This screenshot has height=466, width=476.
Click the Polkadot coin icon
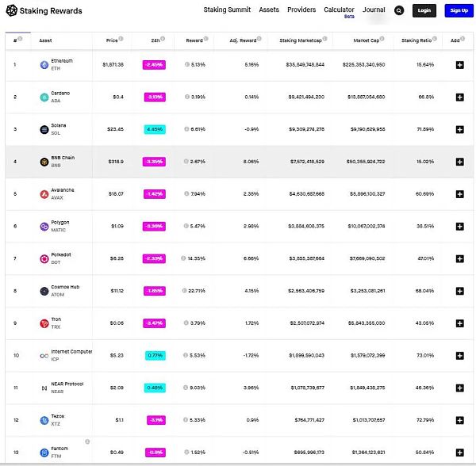[44, 258]
